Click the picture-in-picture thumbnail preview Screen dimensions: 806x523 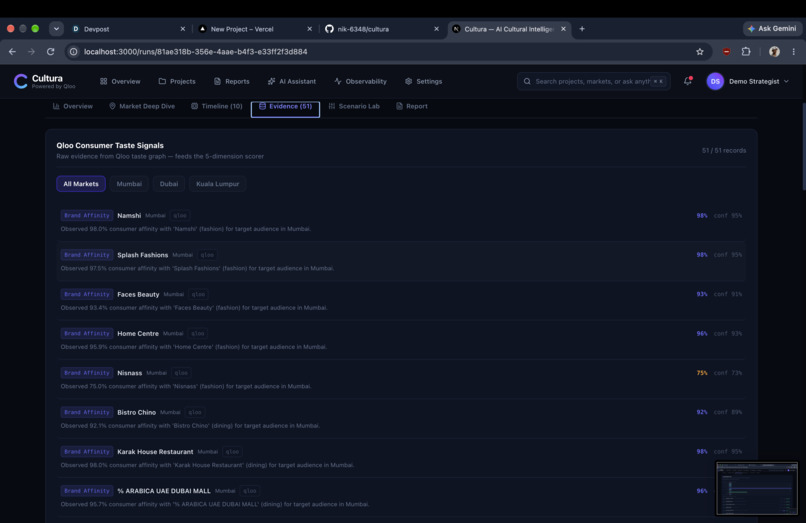point(757,488)
